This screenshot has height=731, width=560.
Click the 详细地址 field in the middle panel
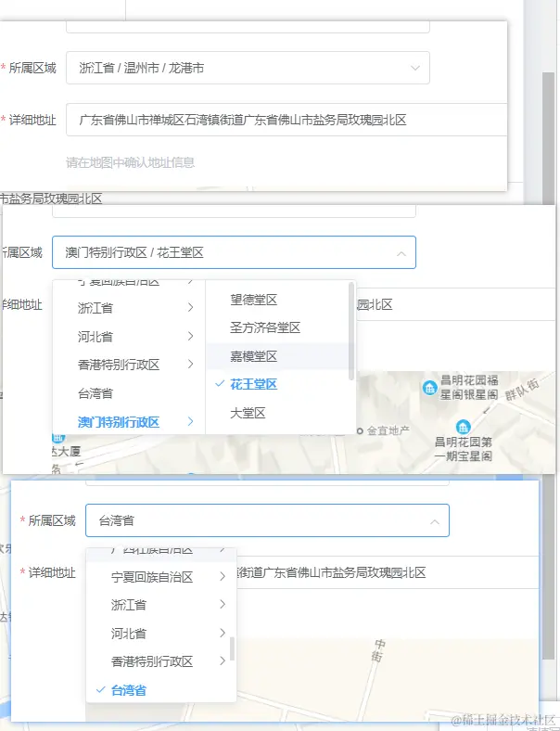pos(455,304)
